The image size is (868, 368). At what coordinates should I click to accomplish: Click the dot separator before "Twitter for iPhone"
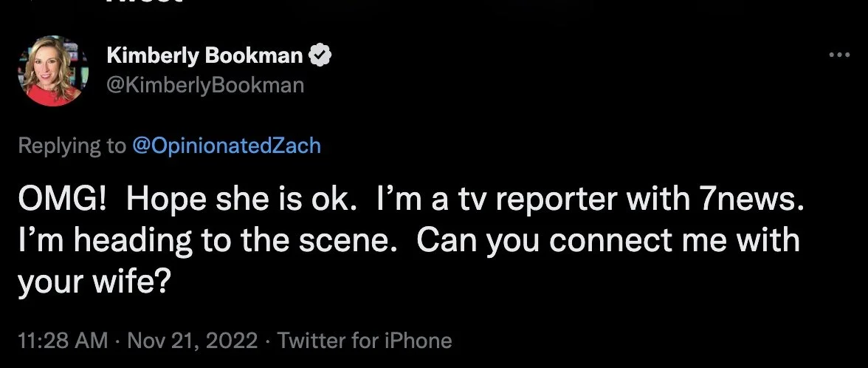270,340
